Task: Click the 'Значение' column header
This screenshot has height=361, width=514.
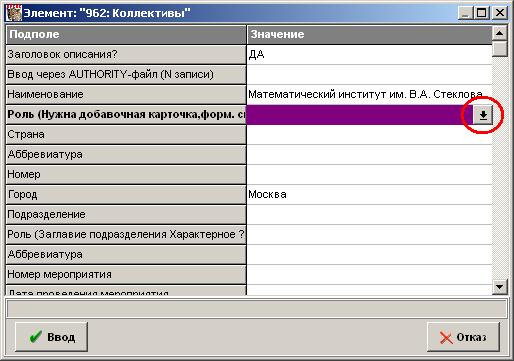Action: (369, 35)
